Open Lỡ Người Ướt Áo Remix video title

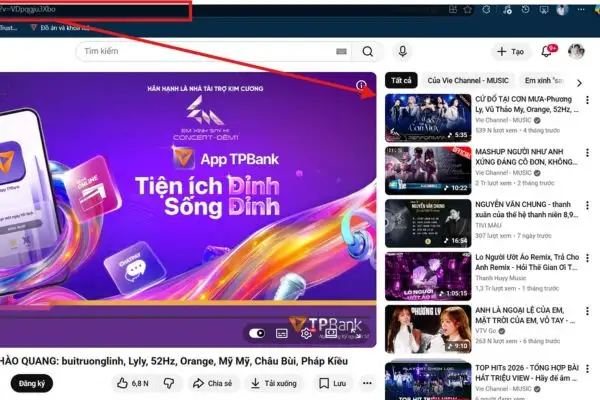pyautogui.click(x=527, y=262)
